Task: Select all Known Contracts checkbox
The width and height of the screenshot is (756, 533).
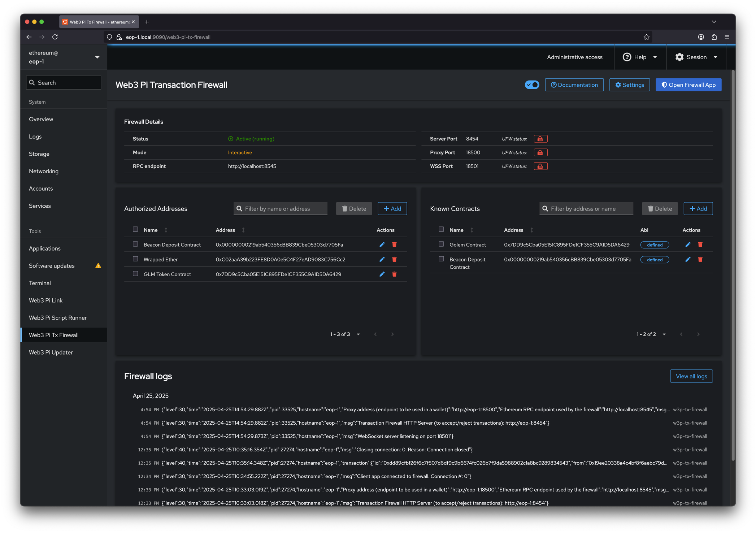Action: click(x=441, y=229)
